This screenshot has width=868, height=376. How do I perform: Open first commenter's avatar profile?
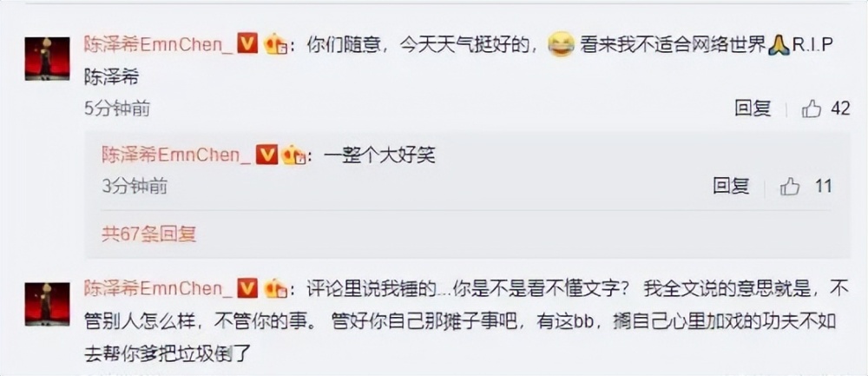pyautogui.click(x=47, y=59)
